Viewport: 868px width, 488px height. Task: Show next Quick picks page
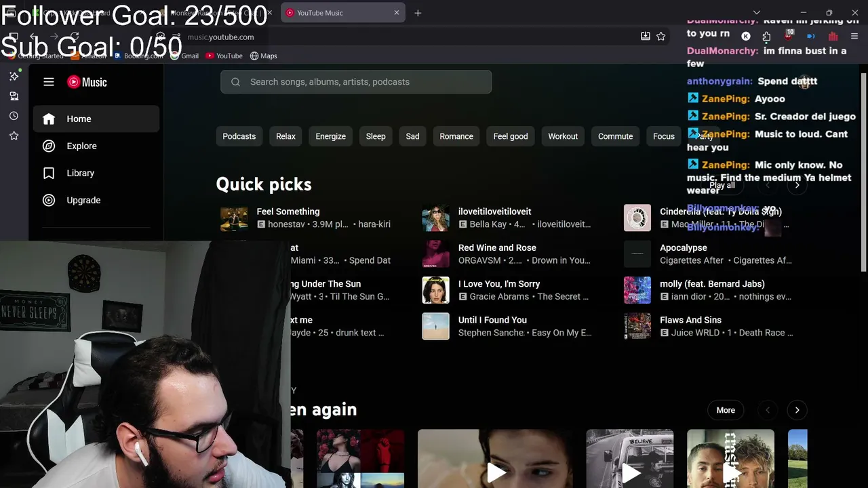tap(797, 185)
